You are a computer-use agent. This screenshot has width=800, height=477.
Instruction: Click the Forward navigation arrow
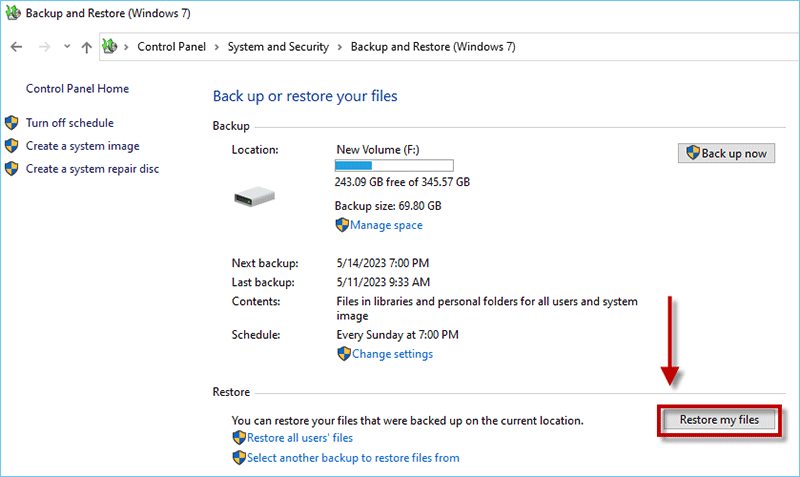[45, 47]
